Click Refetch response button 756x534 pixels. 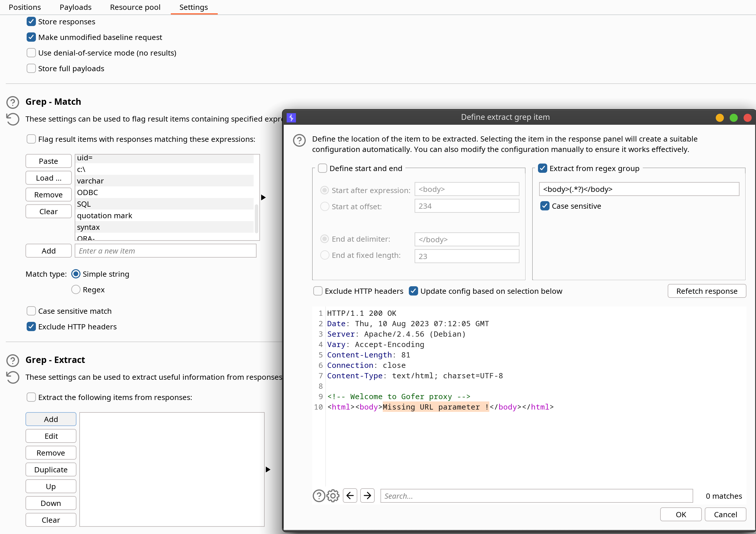(x=706, y=291)
